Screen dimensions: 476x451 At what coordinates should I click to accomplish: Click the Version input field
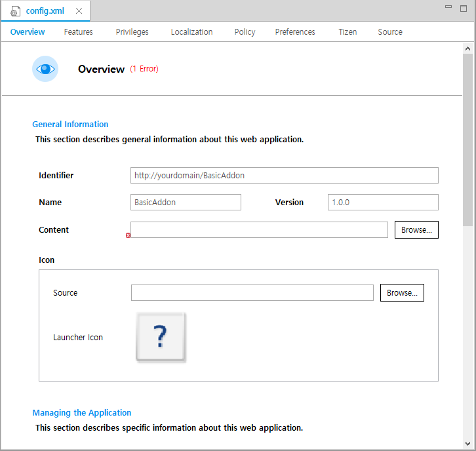[383, 203]
